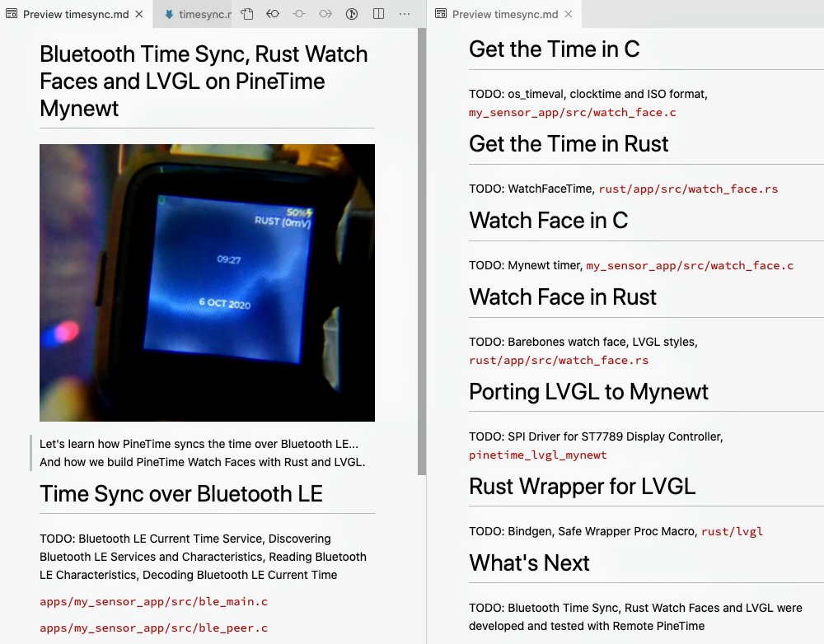Screen dimensions: 824x644
Task: Click the What's Next heading
Action: [x=528, y=563]
